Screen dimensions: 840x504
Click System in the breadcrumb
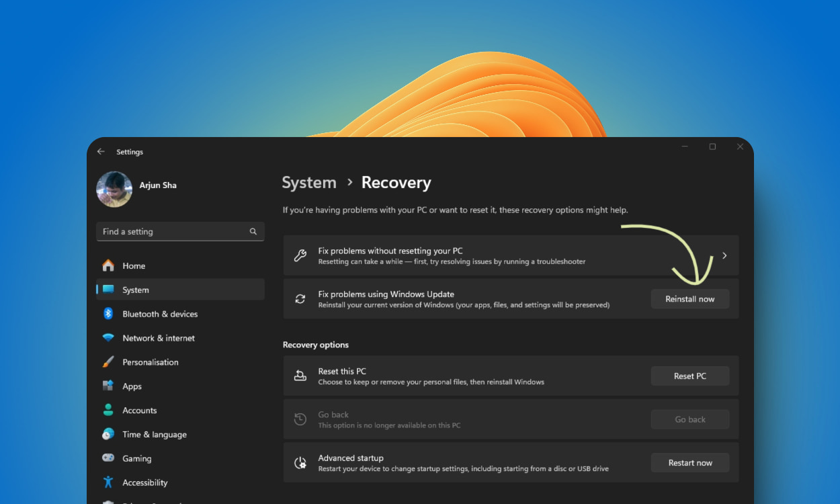coord(309,183)
